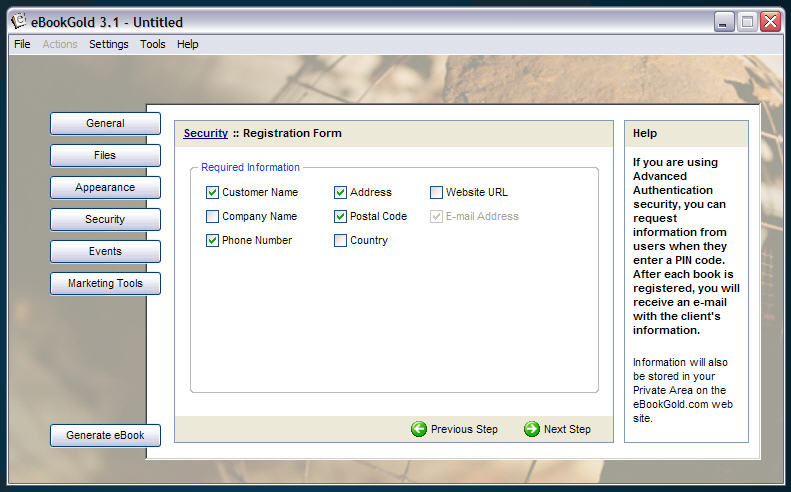Open the File menu
The height and width of the screenshot is (492, 791).
[22, 44]
